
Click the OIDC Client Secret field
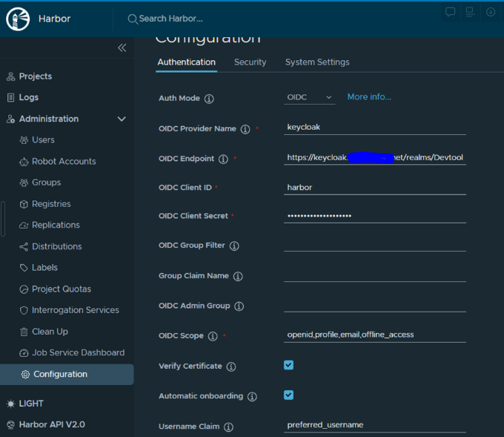375,216
